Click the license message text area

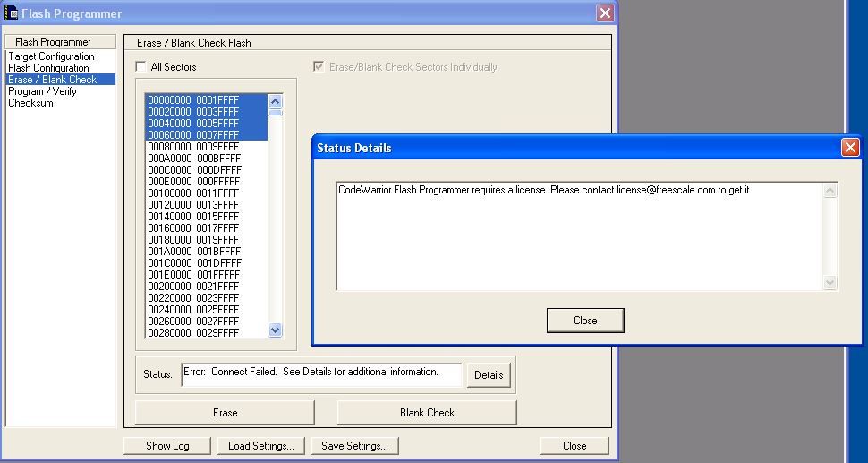coord(580,236)
